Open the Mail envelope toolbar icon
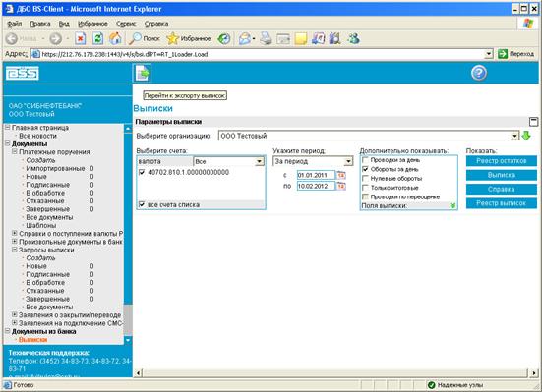 pyautogui.click(x=245, y=38)
